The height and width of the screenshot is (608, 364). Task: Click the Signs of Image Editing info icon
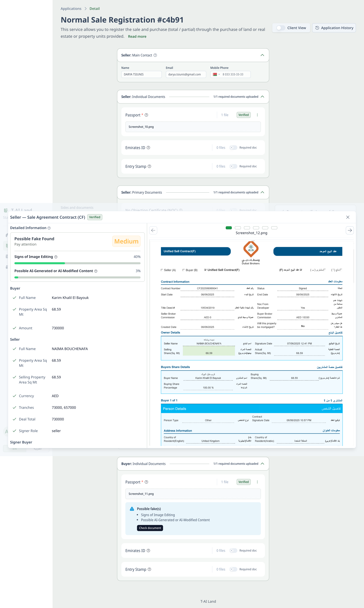click(x=56, y=257)
